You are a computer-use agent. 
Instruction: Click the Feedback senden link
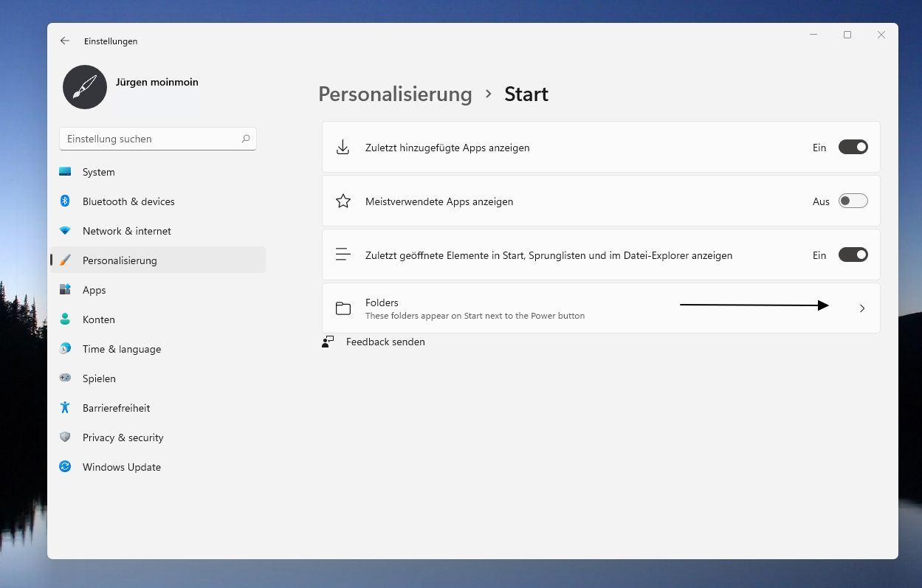pyautogui.click(x=385, y=342)
